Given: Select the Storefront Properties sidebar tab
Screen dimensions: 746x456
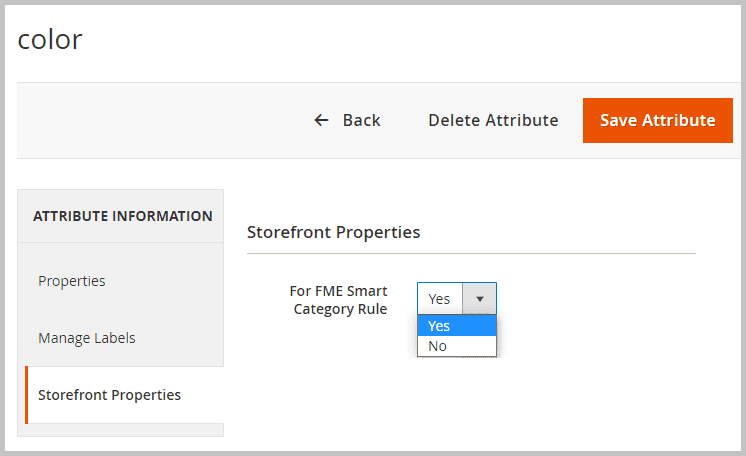Looking at the screenshot, I should pos(110,395).
